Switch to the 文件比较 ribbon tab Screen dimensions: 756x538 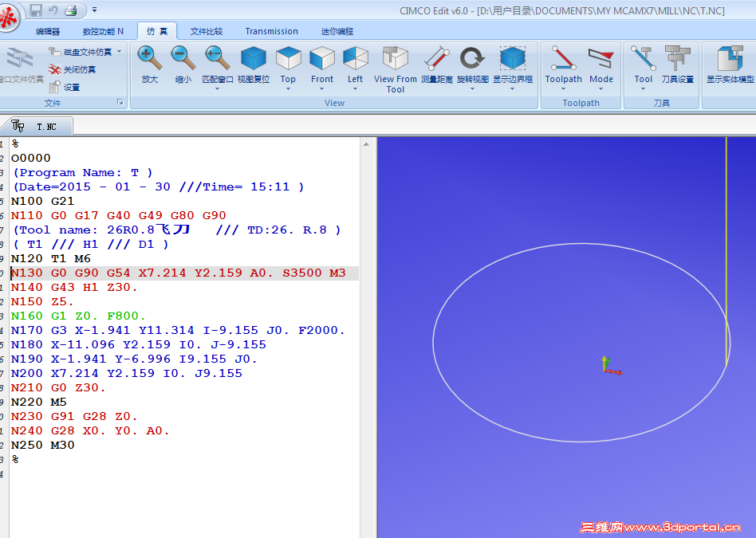tap(207, 31)
